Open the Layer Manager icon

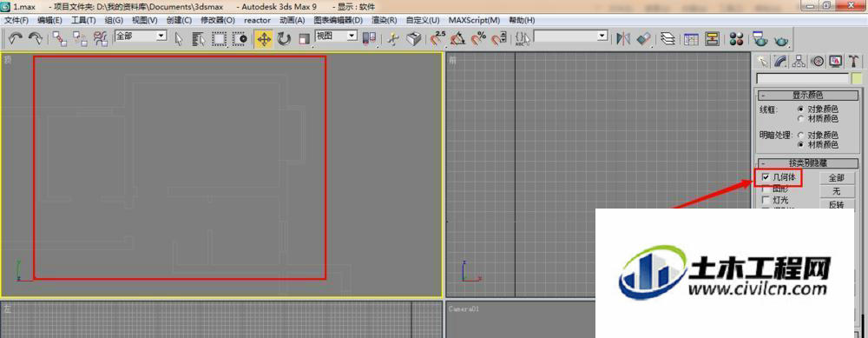667,39
